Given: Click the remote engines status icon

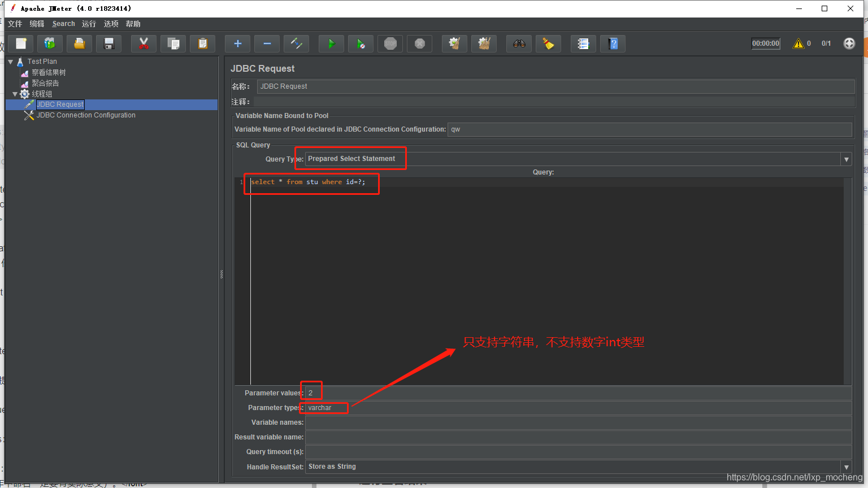Looking at the screenshot, I should (x=849, y=43).
